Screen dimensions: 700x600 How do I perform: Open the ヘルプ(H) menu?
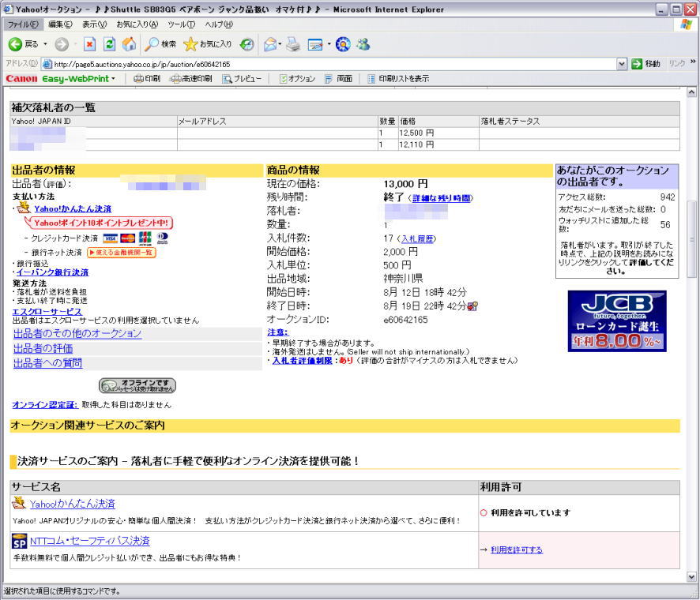[219, 24]
